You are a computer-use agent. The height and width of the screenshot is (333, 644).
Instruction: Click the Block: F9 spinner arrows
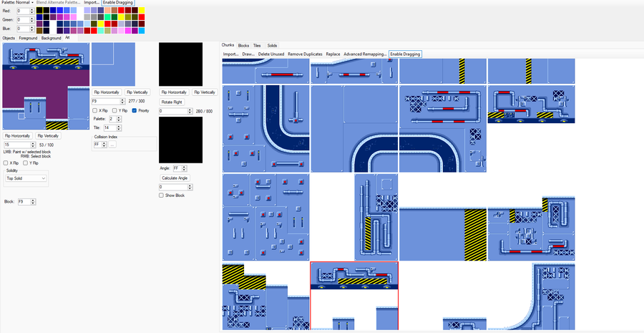pyautogui.click(x=33, y=202)
